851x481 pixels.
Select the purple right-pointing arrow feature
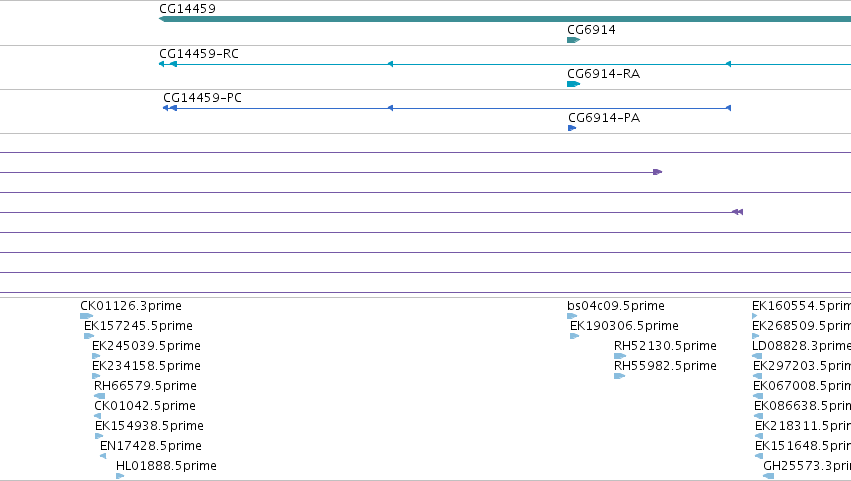pos(657,172)
